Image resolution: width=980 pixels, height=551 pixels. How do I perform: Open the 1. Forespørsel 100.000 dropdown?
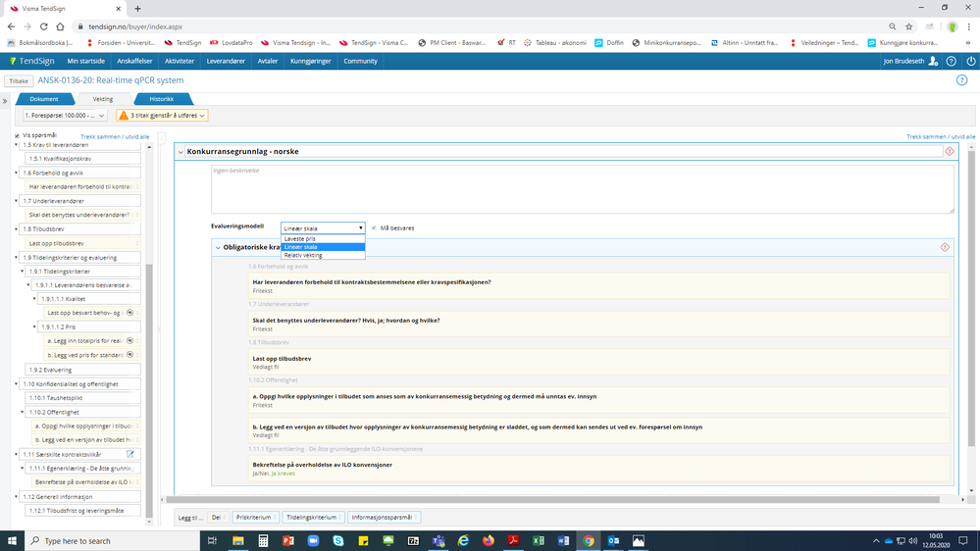tap(65, 115)
